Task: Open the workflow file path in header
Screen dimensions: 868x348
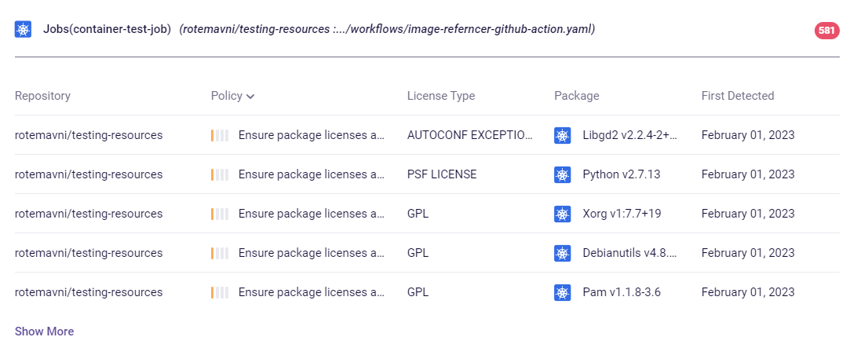Action: [x=387, y=30]
